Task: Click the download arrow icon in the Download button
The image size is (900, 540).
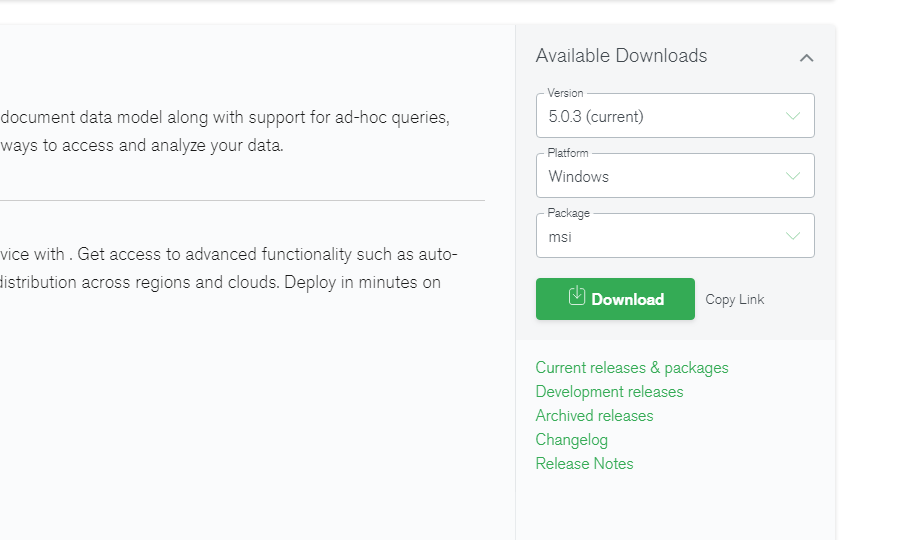Action: [577, 296]
